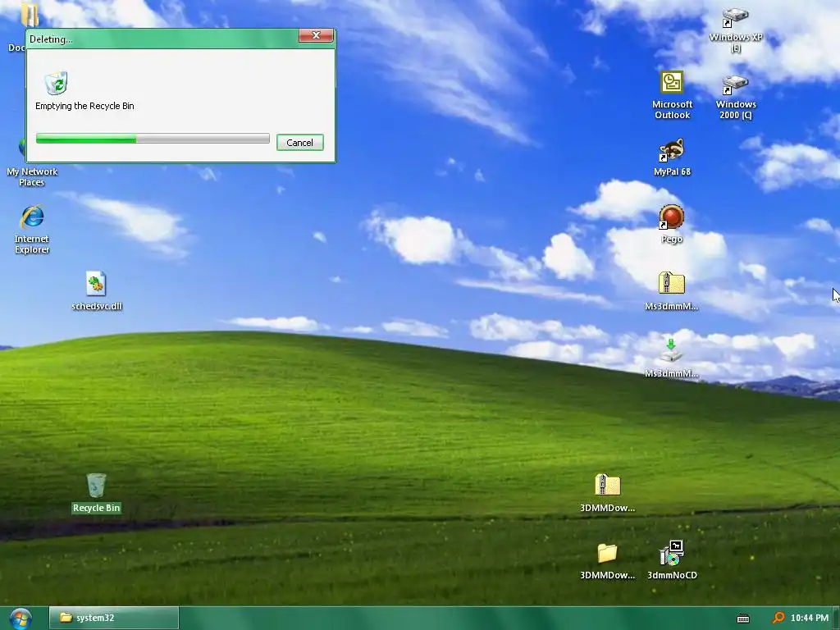Select Windows XP (E) drive shortcut
Image resolution: width=840 pixels, height=630 pixels.
736,30
